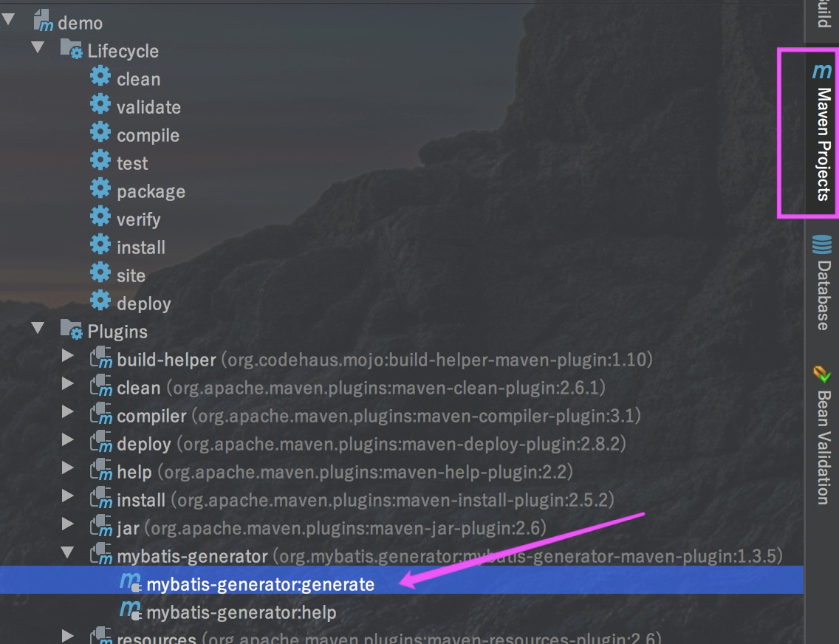
Task: Click the demo Maven project icon
Action: 44,21
